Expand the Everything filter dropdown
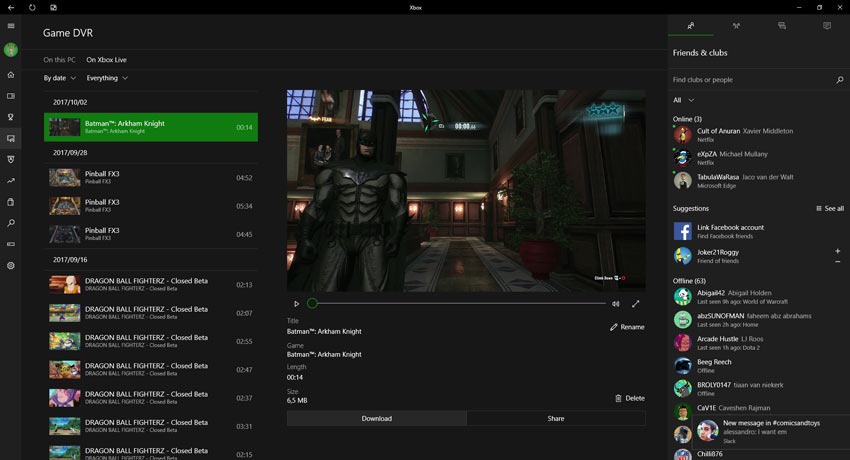 coord(107,78)
